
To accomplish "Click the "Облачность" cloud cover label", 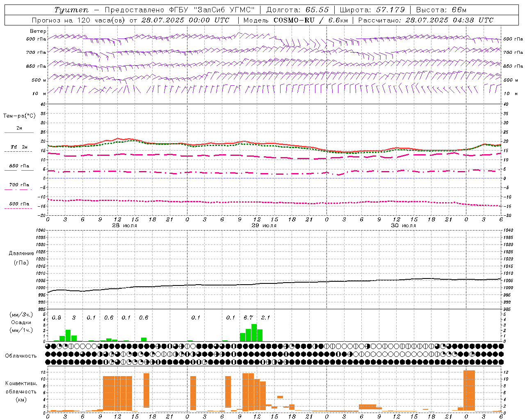I will point(21,356).
